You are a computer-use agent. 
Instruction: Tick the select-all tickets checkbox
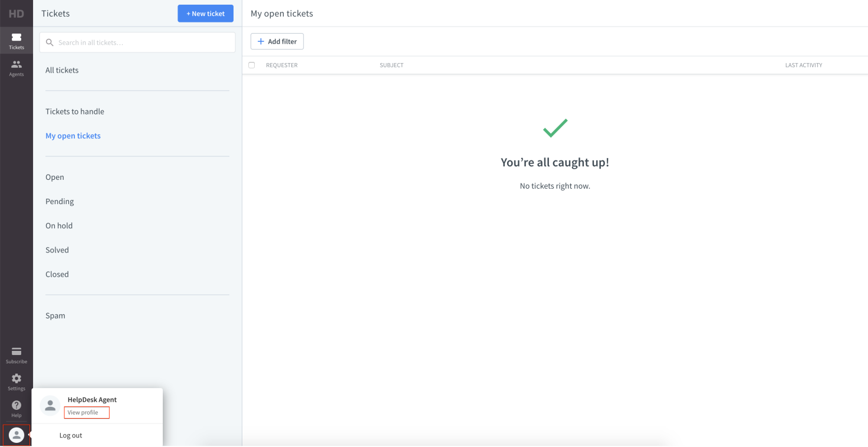click(252, 65)
